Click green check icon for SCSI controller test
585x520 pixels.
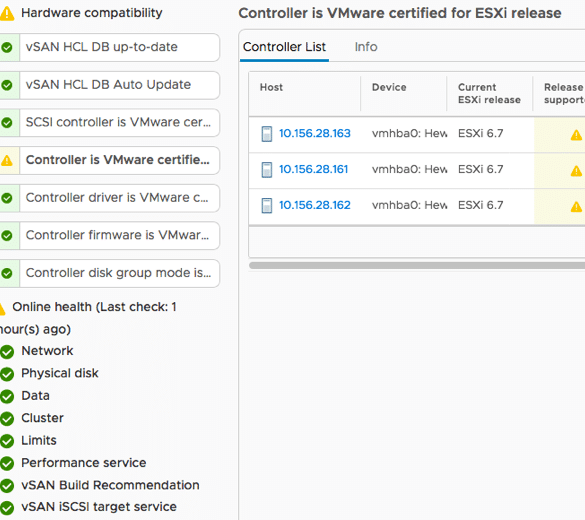[7, 122]
